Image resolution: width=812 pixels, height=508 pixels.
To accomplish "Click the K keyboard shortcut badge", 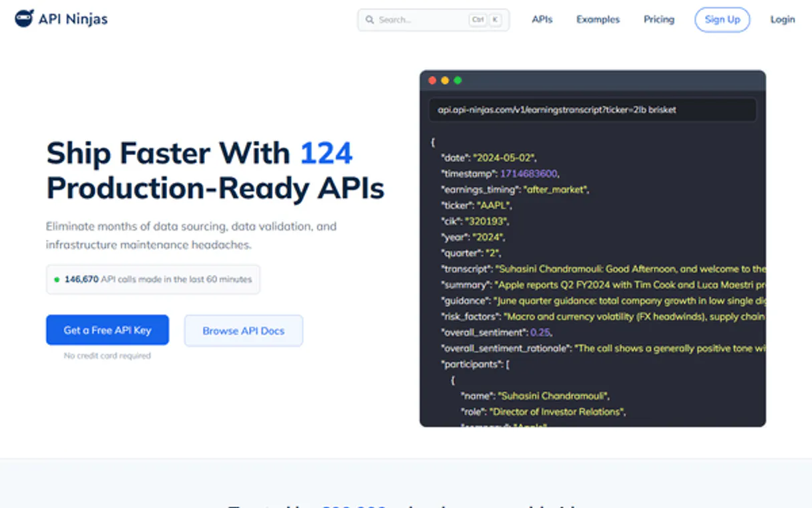I will point(494,19).
